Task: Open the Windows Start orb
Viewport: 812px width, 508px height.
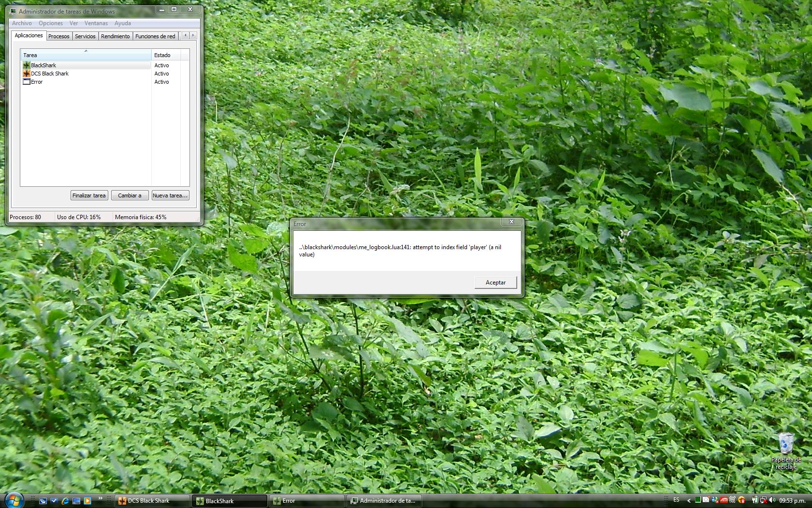Action: [13, 500]
